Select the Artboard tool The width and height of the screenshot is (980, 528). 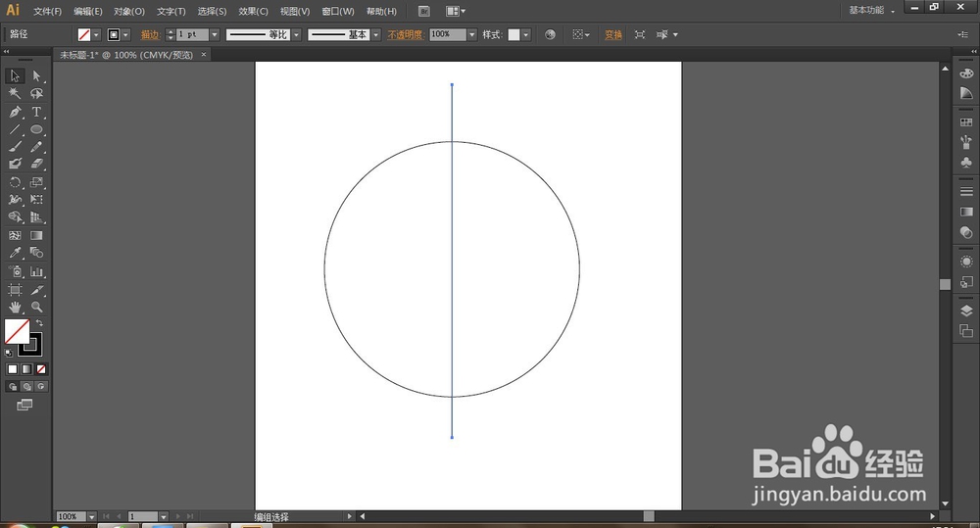pyautogui.click(x=15, y=290)
